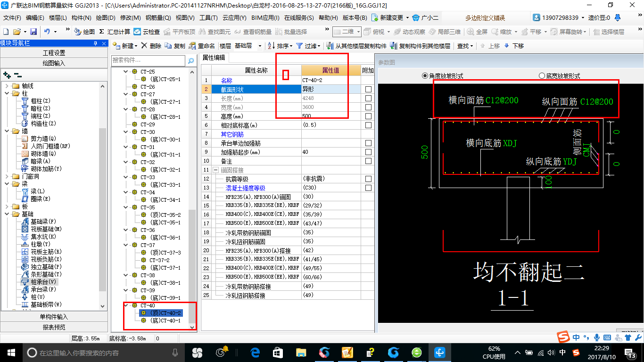Click the expand-all plus icon in navigation panel

tap(7, 75)
